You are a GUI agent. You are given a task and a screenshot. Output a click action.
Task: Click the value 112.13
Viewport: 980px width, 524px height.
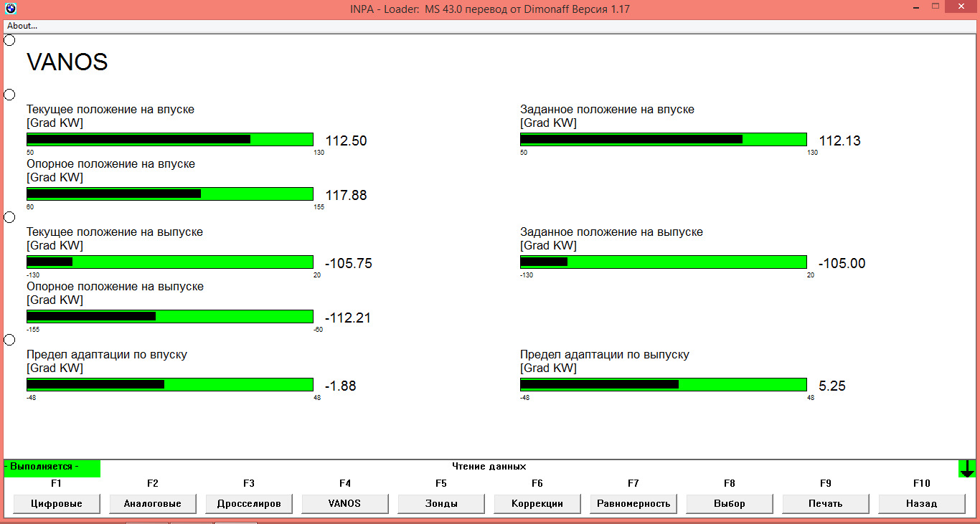(x=840, y=141)
